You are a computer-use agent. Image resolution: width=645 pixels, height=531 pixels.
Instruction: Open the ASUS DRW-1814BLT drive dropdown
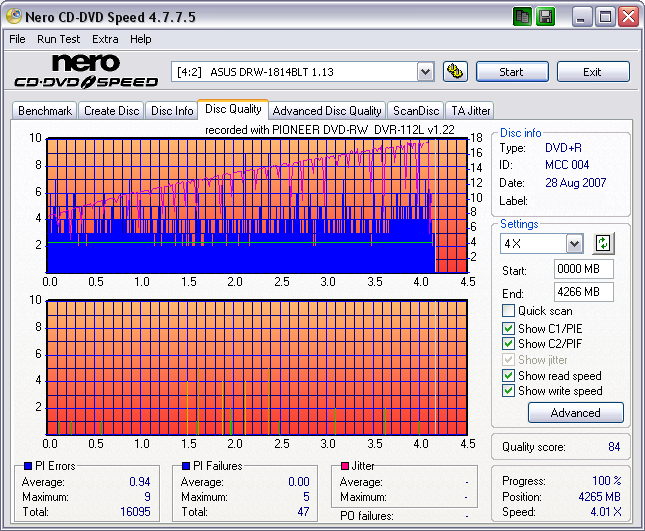[425, 71]
